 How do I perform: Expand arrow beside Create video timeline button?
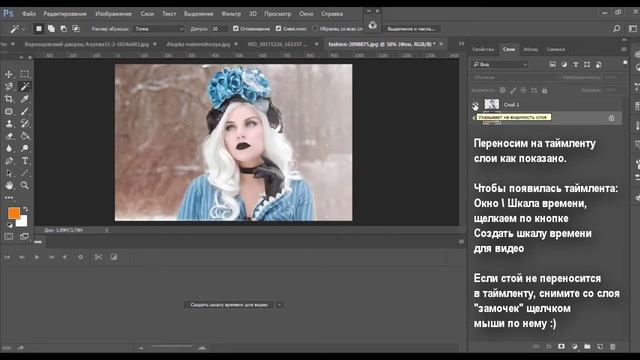[x=280, y=305]
